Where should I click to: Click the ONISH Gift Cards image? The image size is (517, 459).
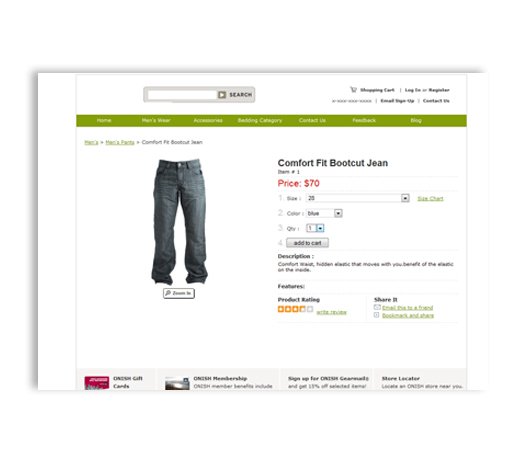click(x=97, y=383)
